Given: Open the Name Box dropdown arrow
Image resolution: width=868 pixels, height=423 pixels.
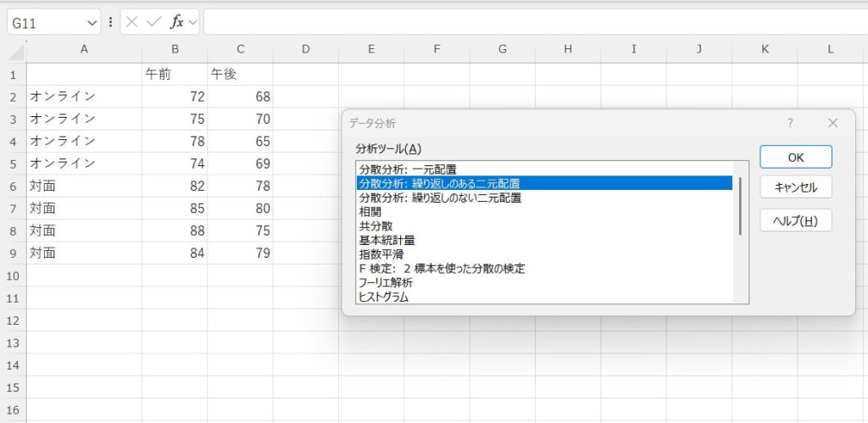Looking at the screenshot, I should click(x=92, y=23).
